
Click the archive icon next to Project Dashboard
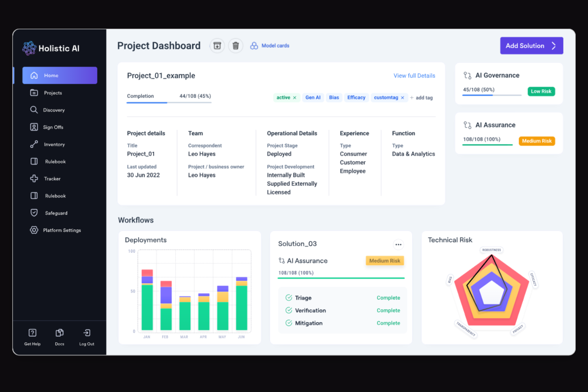[217, 45]
